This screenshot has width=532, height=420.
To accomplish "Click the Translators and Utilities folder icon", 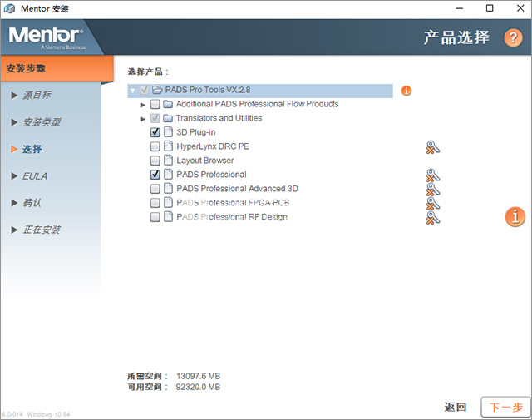I will (x=168, y=118).
